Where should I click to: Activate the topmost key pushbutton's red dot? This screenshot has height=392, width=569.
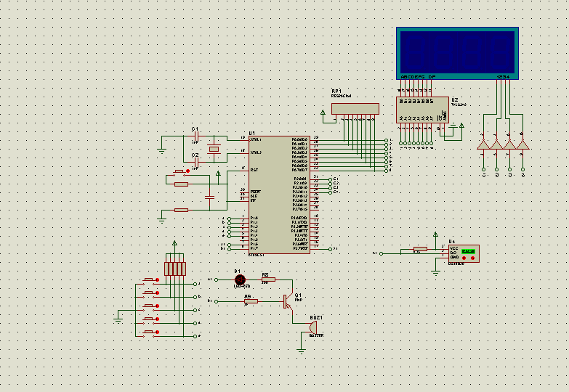(157, 280)
